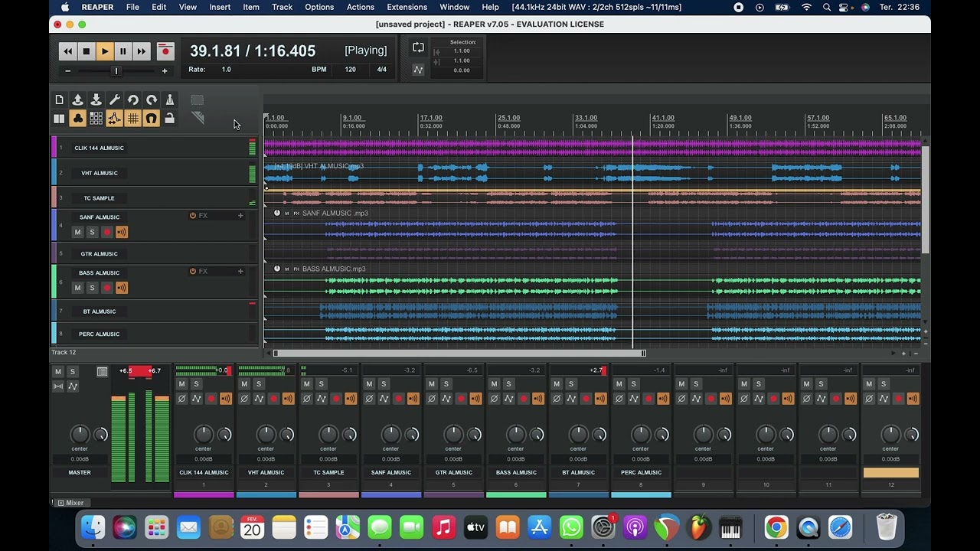Toggle item grouping clover icon

pyautogui.click(x=77, y=119)
